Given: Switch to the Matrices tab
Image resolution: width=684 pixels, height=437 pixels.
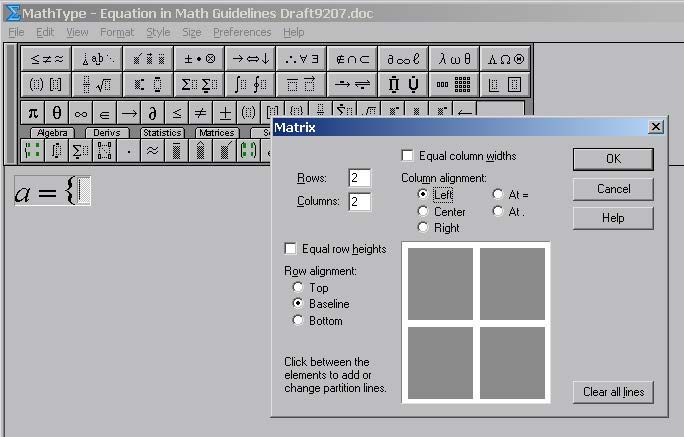Looking at the screenshot, I should pos(217,133).
